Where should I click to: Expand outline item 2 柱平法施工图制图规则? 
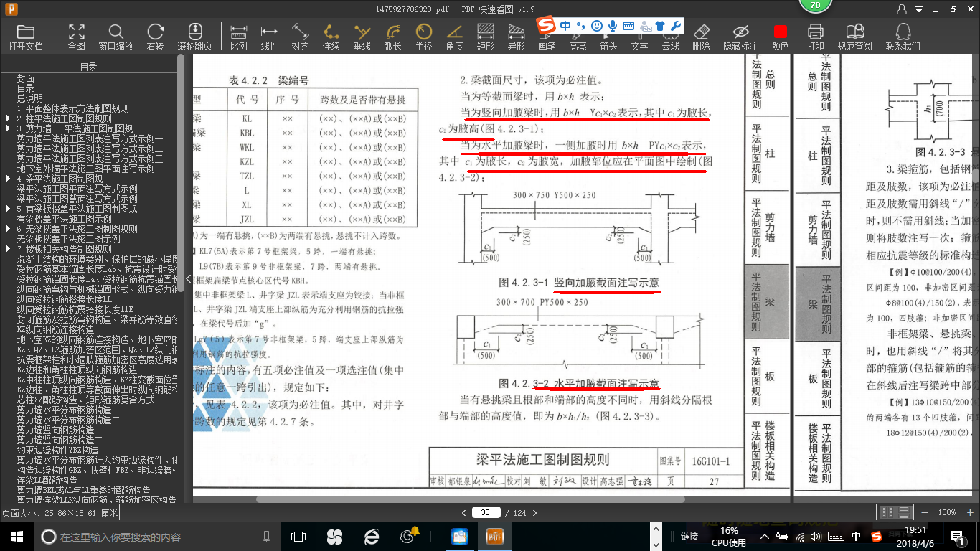8,118
